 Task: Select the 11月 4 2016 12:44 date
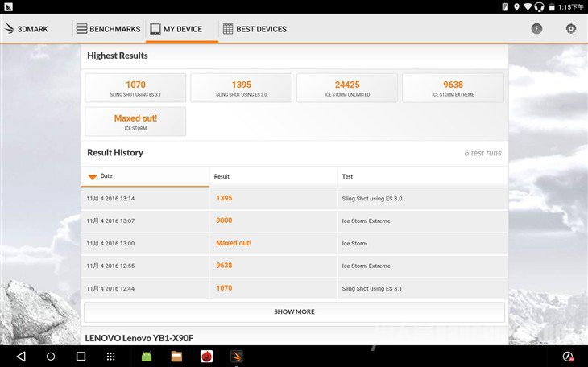[110, 289]
